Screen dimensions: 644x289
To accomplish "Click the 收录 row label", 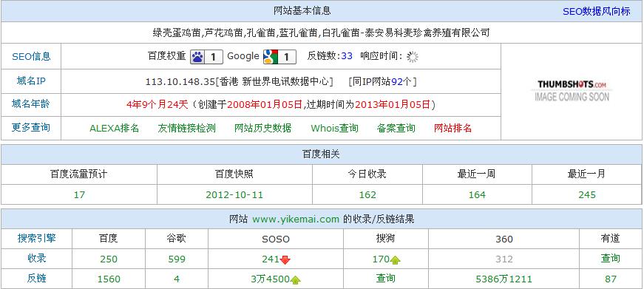I will coord(36,258).
